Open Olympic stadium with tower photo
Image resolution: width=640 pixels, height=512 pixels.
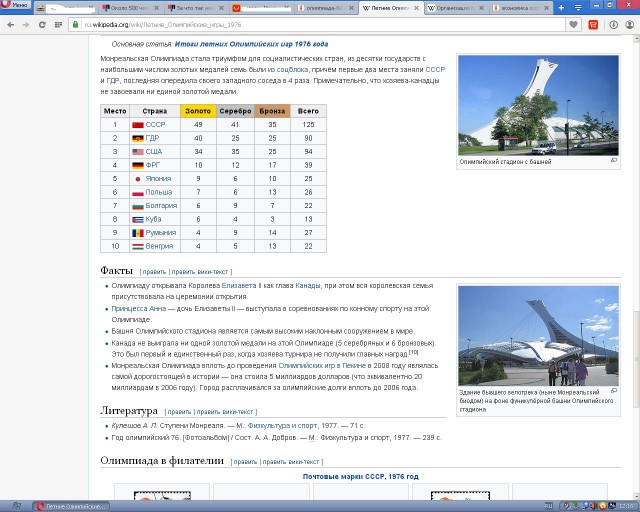point(538,105)
